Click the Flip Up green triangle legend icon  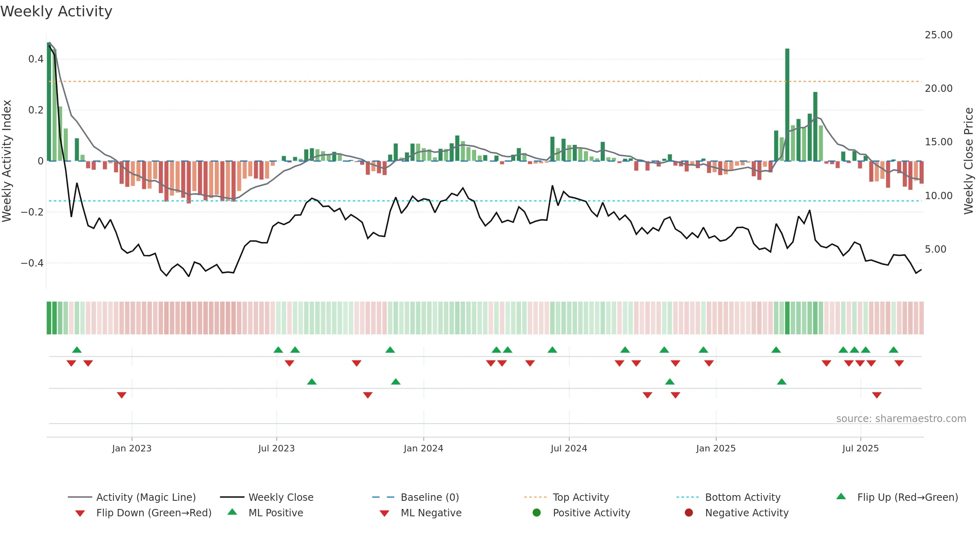[841, 496]
